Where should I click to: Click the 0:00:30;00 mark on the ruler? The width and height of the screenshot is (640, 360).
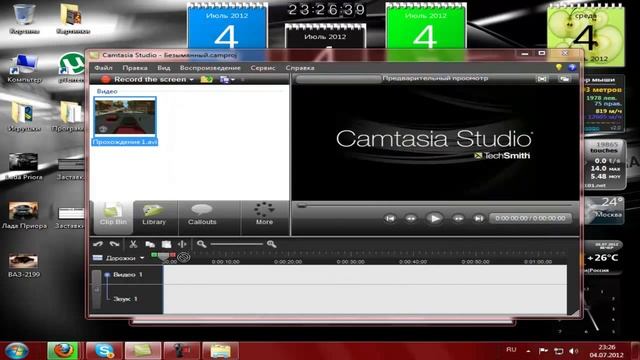350,262
